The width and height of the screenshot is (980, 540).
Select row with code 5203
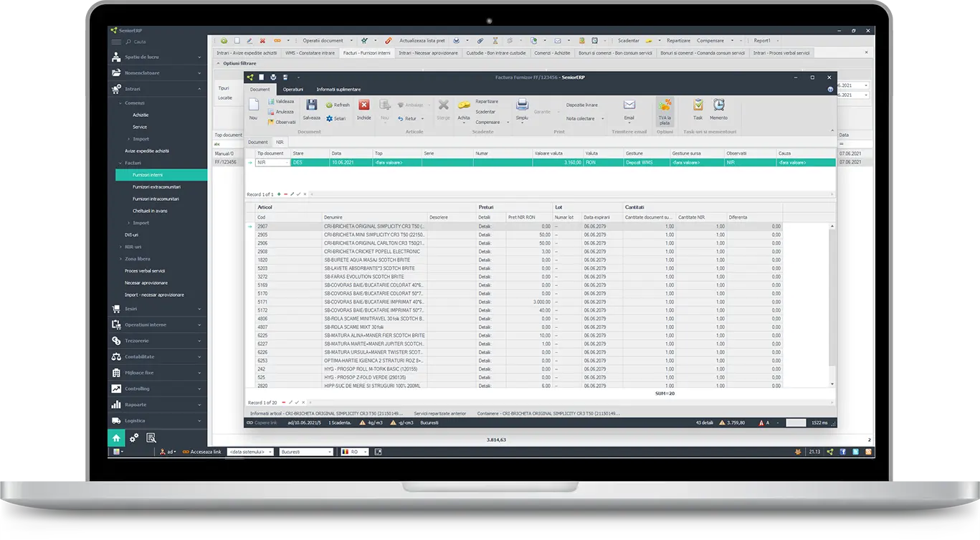[518, 268]
